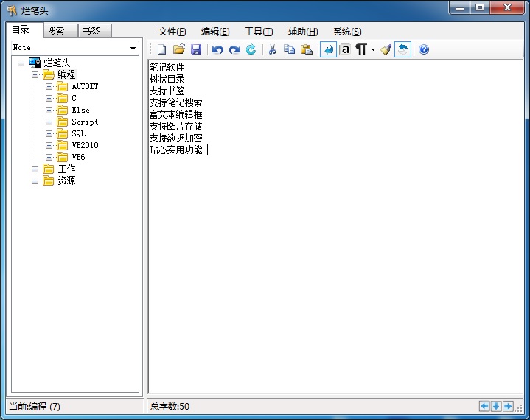530x420 pixels.
Task: Click the C folder icon
Action: click(x=62, y=98)
